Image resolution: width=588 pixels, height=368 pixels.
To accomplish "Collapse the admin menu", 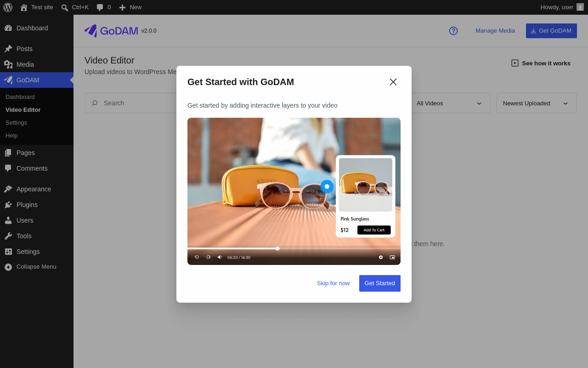I will pos(37,267).
